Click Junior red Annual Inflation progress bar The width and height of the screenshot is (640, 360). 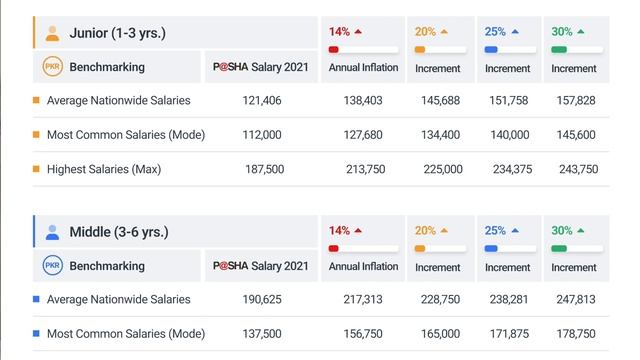pyautogui.click(x=363, y=50)
